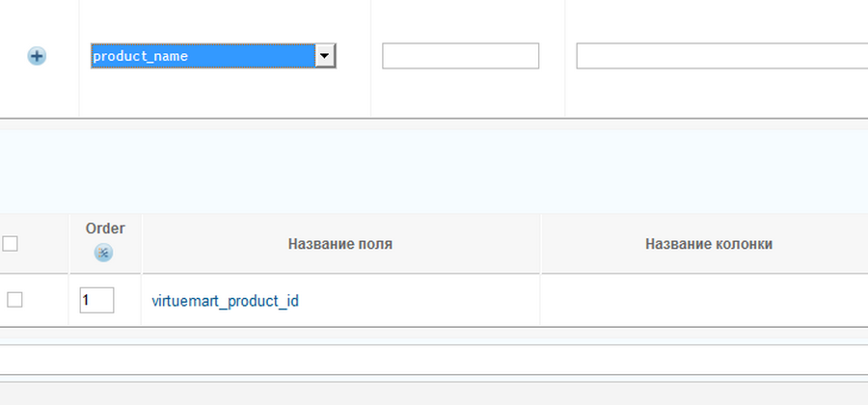Image resolution: width=868 pixels, height=405 pixels.
Task: Click the plus icon to add field
Action: coord(37,57)
